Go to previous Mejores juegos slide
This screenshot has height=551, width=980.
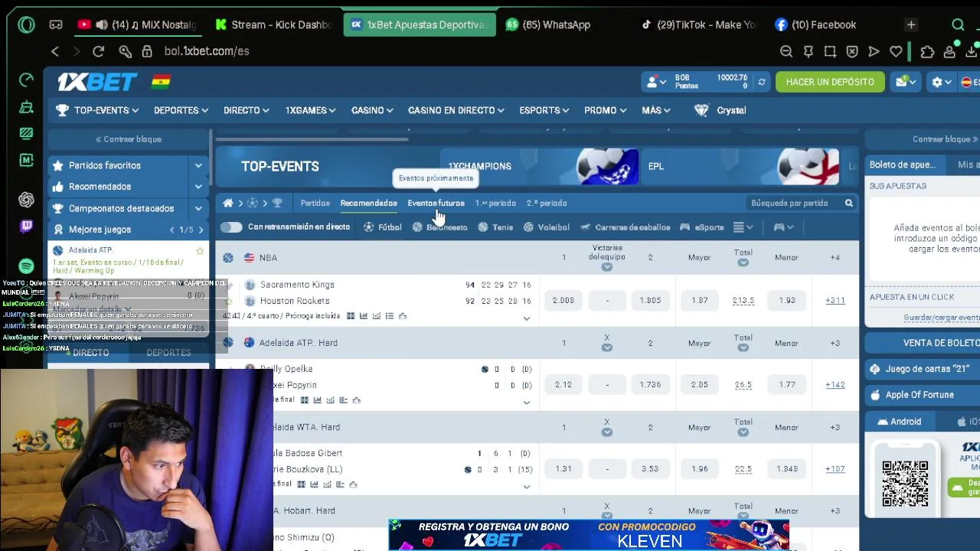[172, 230]
